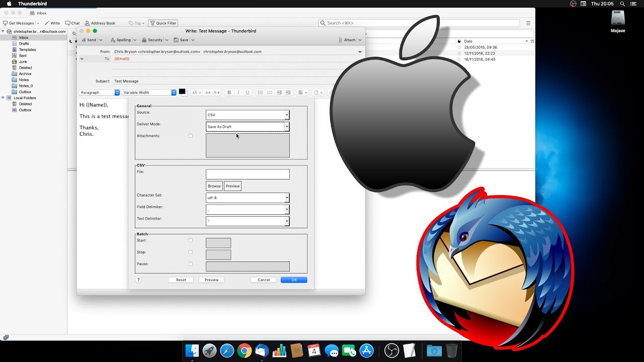Open the Character Set dropdown
Image resolution: width=644 pixels, height=362 pixels.
click(x=248, y=198)
